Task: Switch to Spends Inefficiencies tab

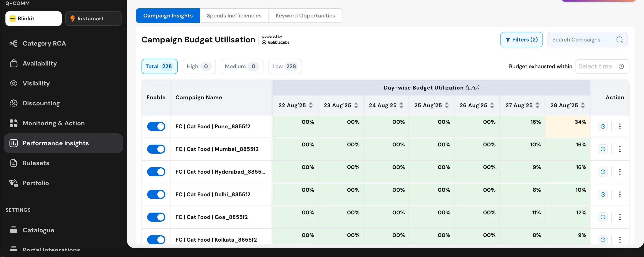Action: 234,16
